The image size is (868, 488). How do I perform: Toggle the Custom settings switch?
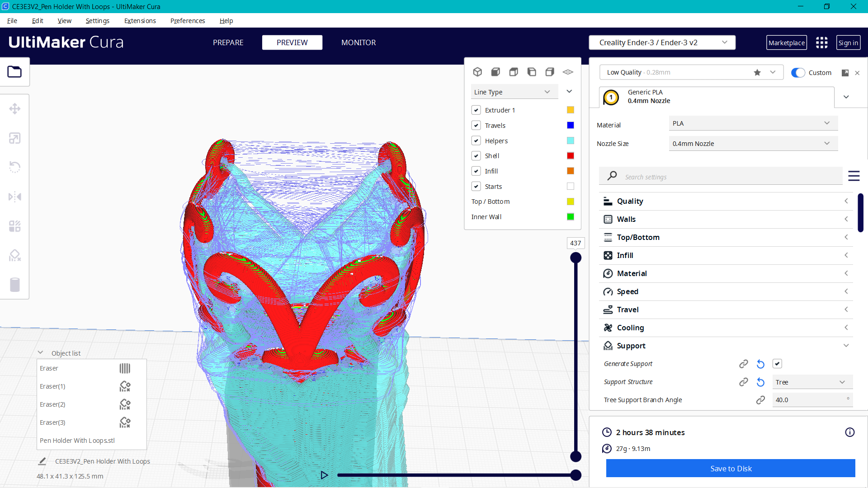(x=798, y=73)
